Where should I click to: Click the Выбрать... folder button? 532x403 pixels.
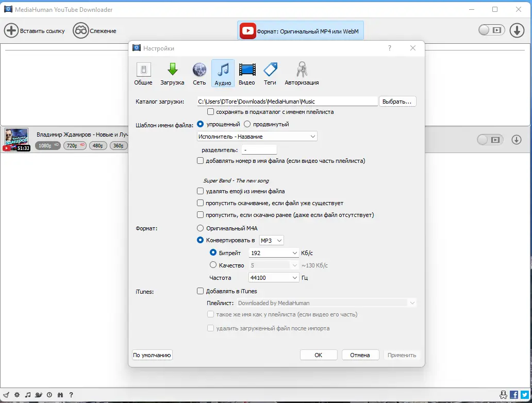tap(397, 102)
